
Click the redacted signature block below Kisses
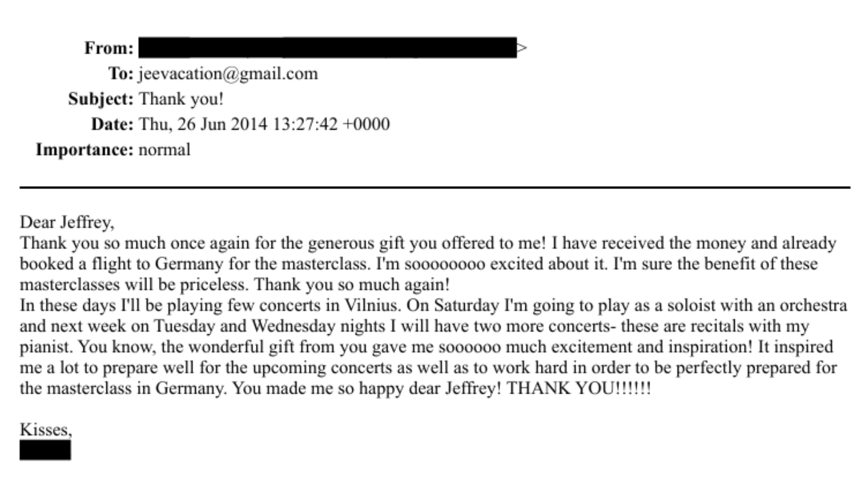[x=45, y=450]
